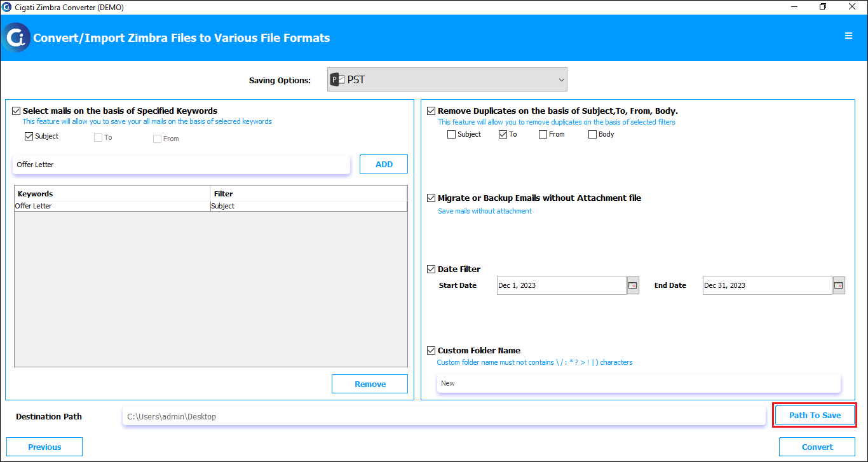Click the custom folder name field containing New
Viewport: 868px width, 462px height.
coord(639,383)
